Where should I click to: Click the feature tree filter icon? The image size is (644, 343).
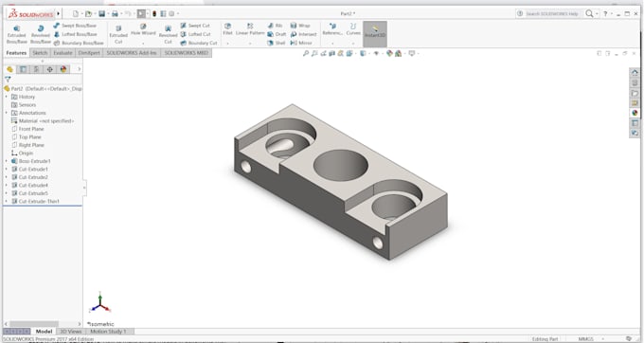[8, 80]
